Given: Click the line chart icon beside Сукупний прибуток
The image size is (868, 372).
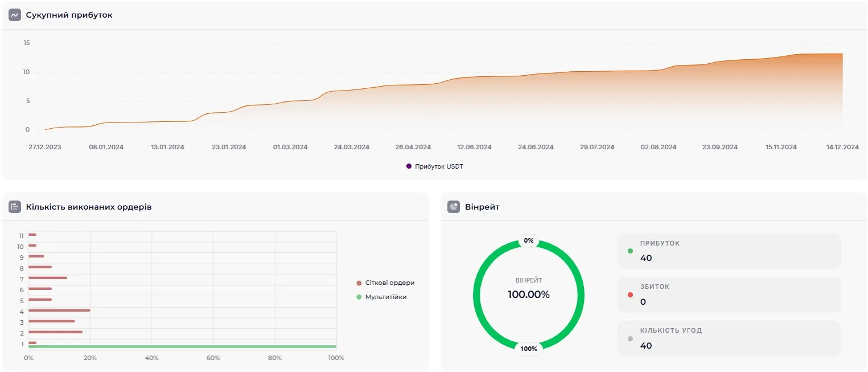Looking at the screenshot, I should 15,15.
